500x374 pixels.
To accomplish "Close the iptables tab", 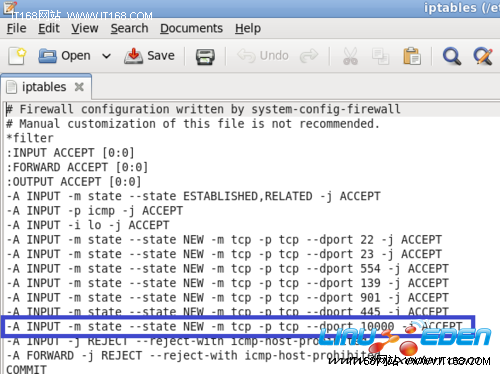I will click(79, 87).
